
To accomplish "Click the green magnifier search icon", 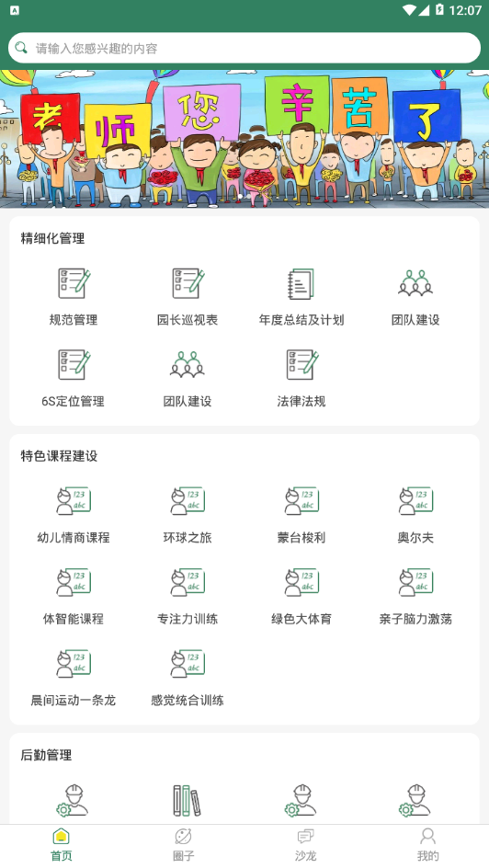I will point(21,48).
